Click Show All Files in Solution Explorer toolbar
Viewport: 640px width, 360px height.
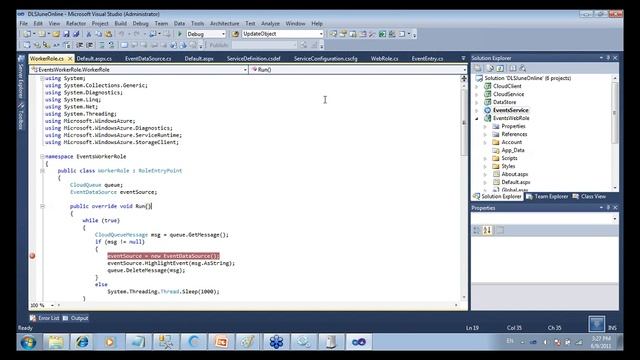[x=491, y=68]
